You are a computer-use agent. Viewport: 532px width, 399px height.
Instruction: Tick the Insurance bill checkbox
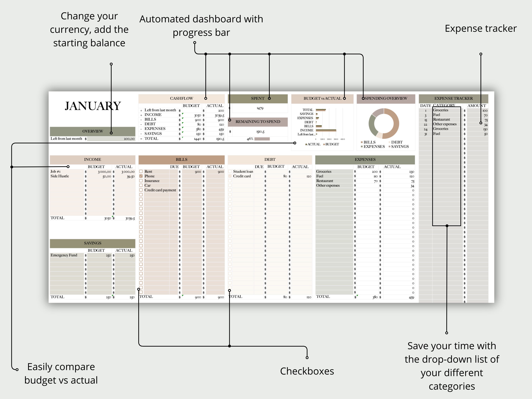[x=141, y=181]
